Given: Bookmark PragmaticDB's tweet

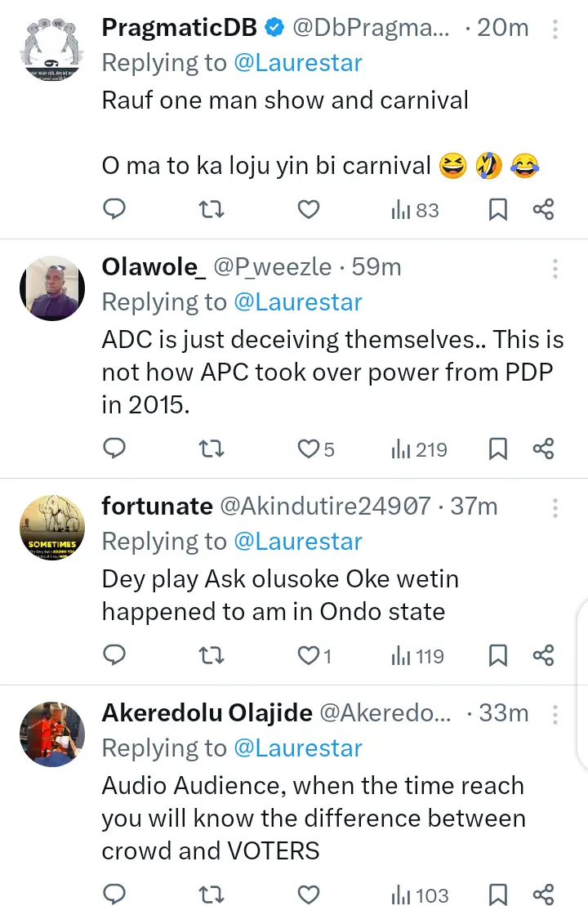Looking at the screenshot, I should pos(497,210).
